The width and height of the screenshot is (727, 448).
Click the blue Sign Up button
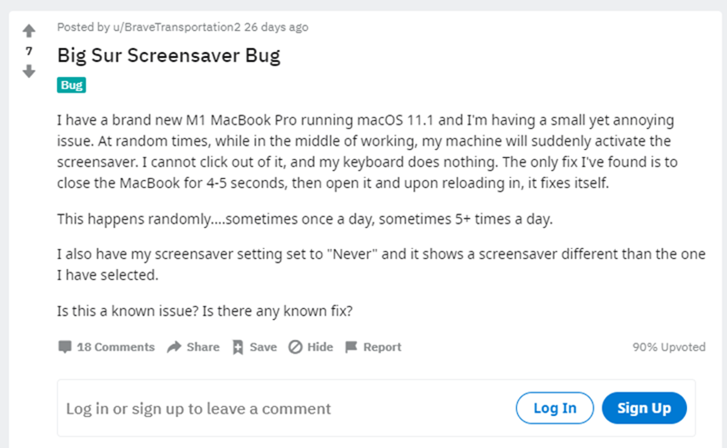(x=644, y=408)
